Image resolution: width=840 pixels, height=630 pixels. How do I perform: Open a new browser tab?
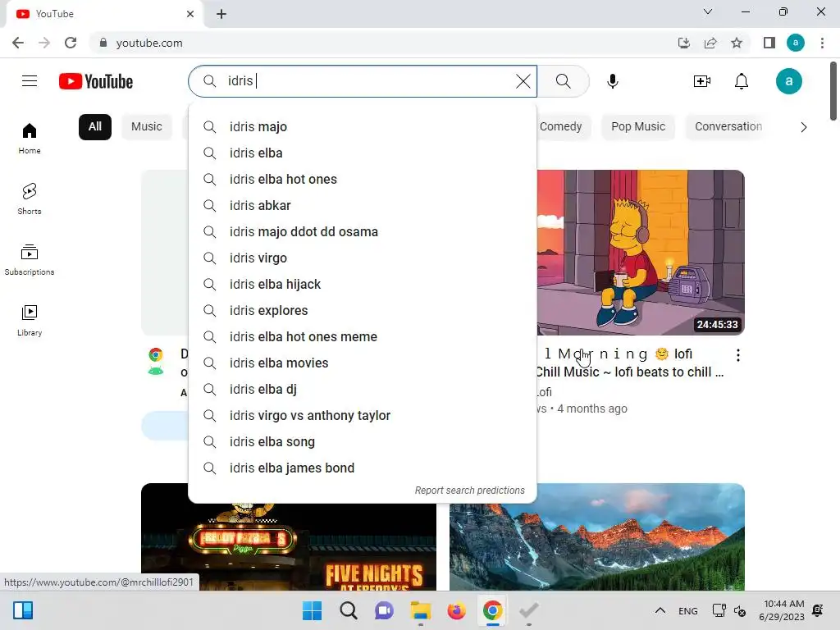point(221,14)
